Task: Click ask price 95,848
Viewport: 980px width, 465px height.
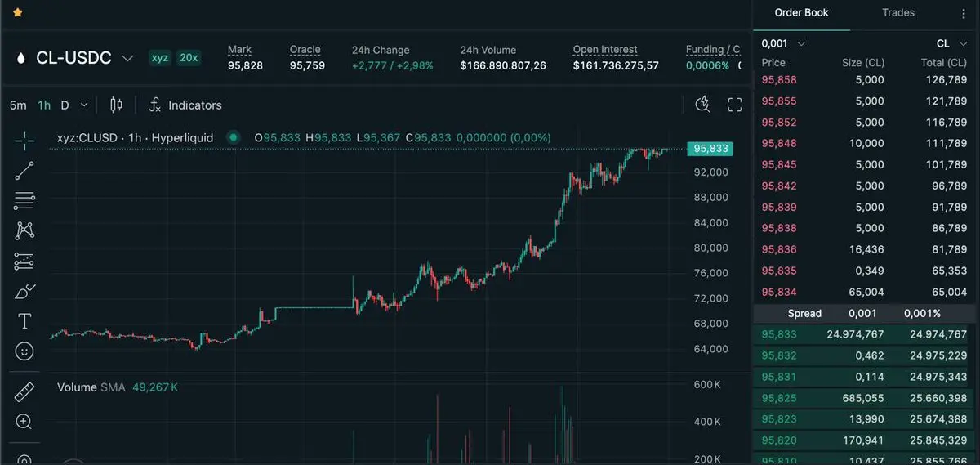Action: click(x=778, y=143)
